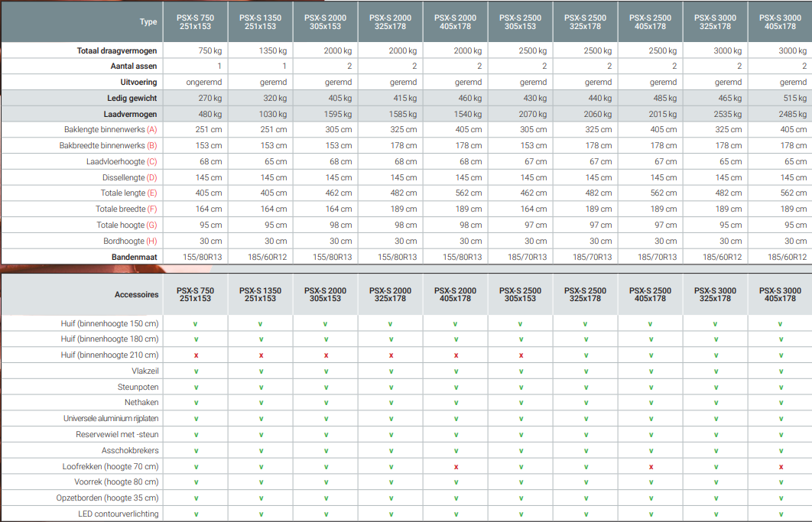Screen dimensions: 812x522
Task: Select the 'Aantal assen' row label
Action: click(x=134, y=66)
